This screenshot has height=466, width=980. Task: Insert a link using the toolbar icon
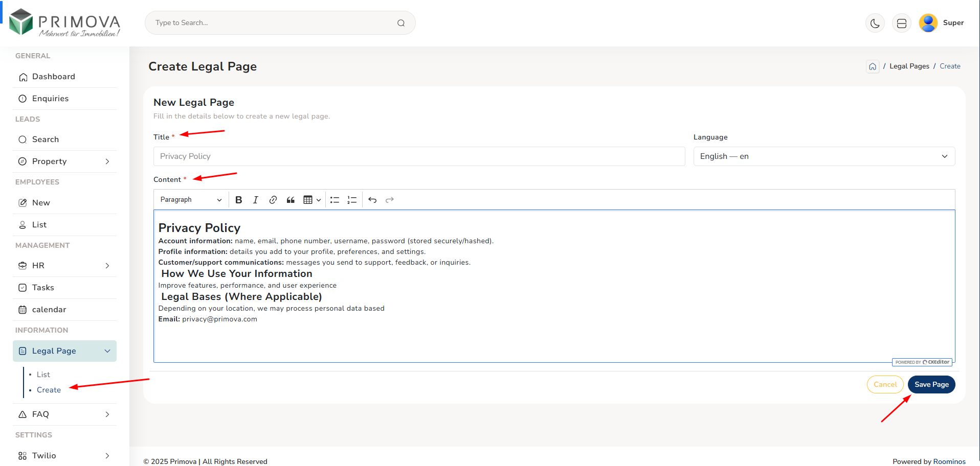point(273,200)
